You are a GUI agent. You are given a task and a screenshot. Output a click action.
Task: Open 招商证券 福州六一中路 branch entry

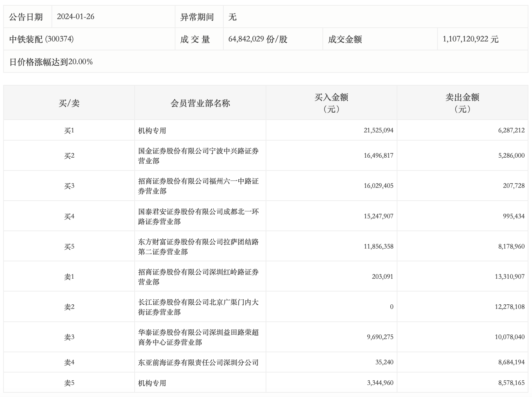(198, 186)
